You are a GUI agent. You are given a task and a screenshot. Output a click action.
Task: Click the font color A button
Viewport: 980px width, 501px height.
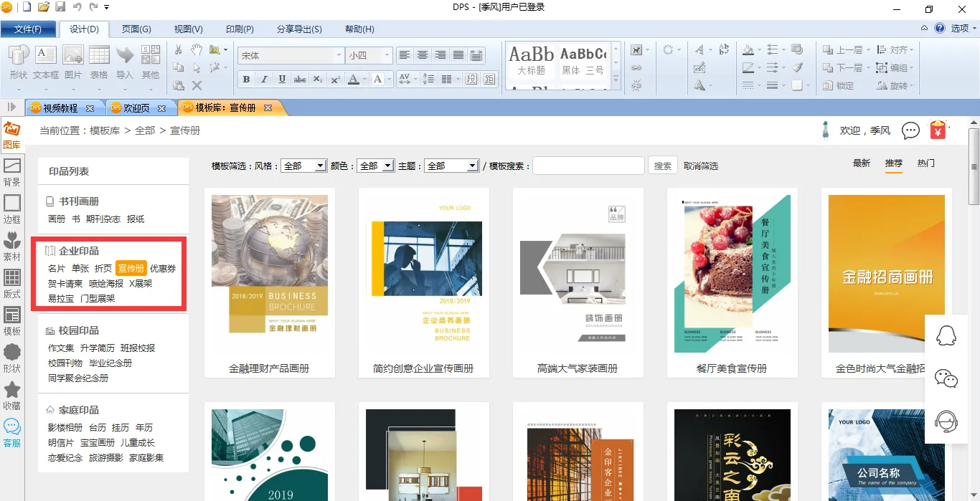click(352, 80)
